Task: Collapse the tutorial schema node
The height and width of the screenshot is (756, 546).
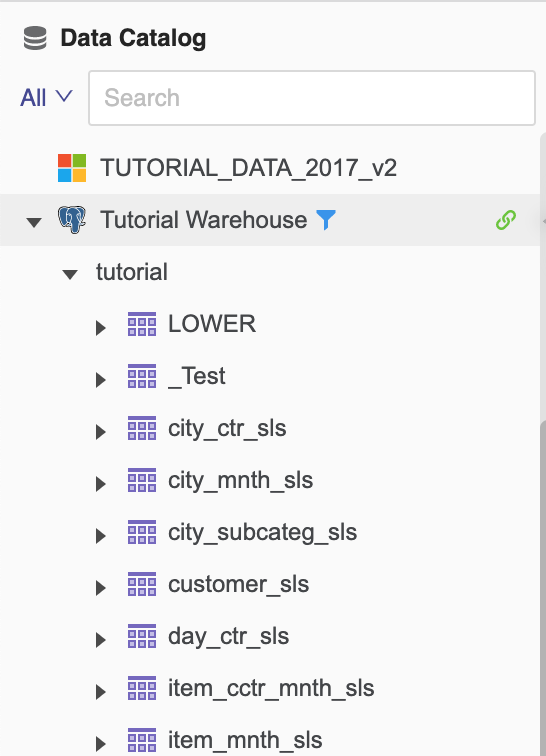Action: [x=70, y=274]
